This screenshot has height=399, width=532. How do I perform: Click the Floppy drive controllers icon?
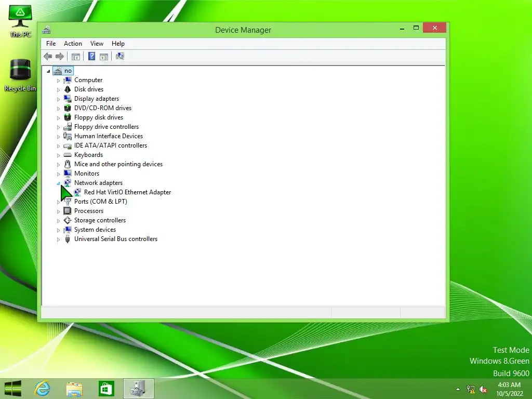point(68,127)
